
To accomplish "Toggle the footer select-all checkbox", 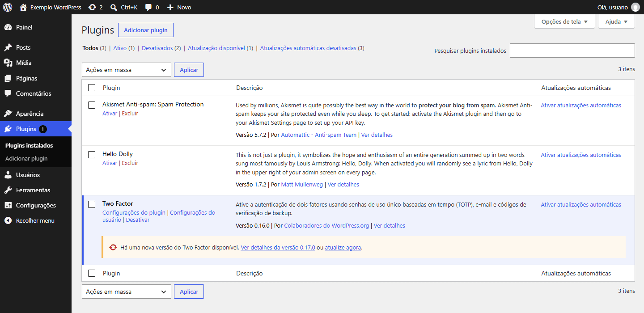I will point(92,273).
